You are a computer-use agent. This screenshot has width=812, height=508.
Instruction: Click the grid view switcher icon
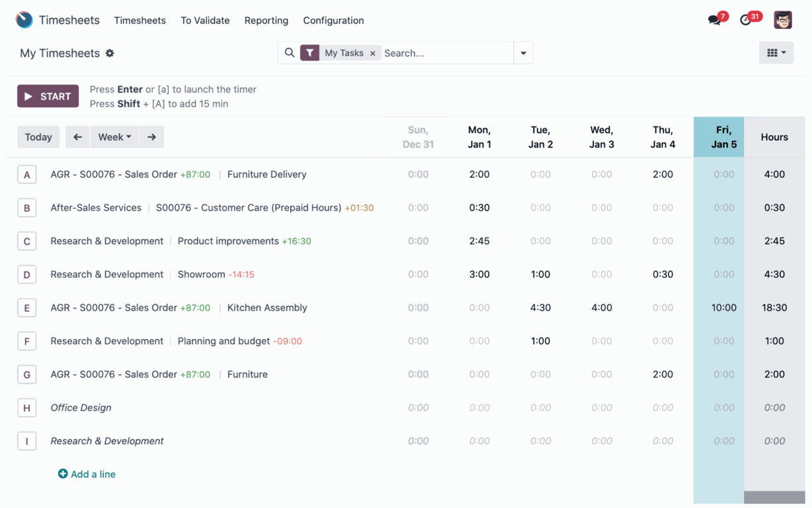coord(772,52)
